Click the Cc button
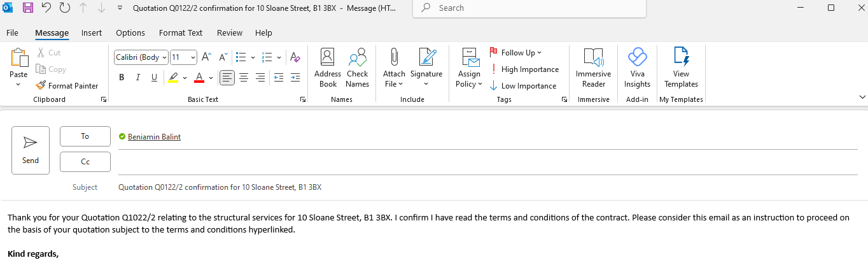The height and width of the screenshot is (265, 868). tap(85, 162)
